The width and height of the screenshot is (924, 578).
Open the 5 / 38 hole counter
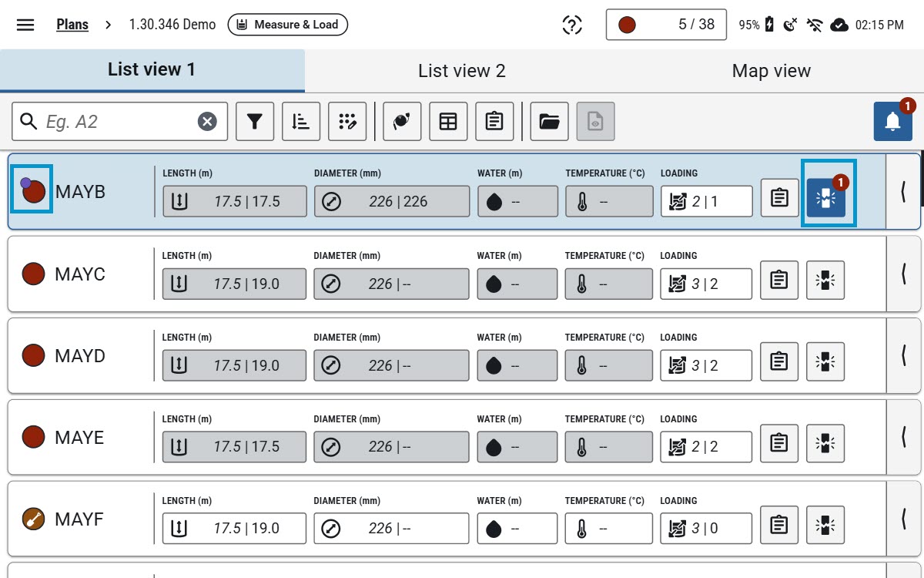click(x=668, y=25)
